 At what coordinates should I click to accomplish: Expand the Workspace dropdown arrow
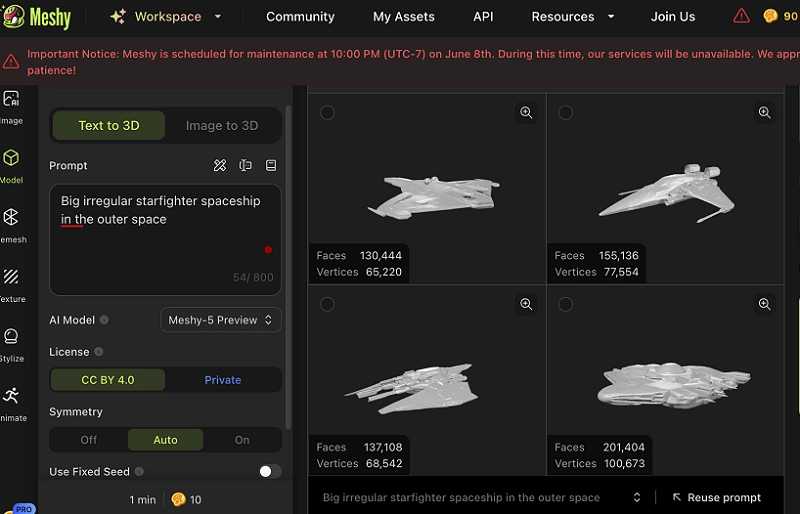tap(218, 17)
